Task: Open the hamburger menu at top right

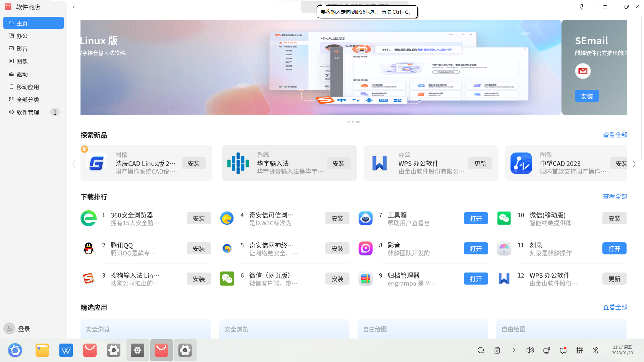Action: pos(605,7)
